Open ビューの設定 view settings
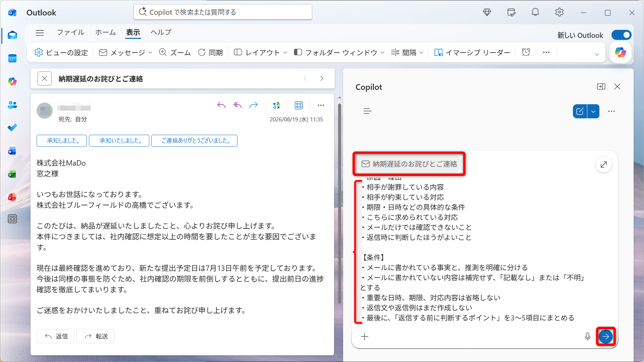This screenshot has height=362, width=644. (61, 53)
